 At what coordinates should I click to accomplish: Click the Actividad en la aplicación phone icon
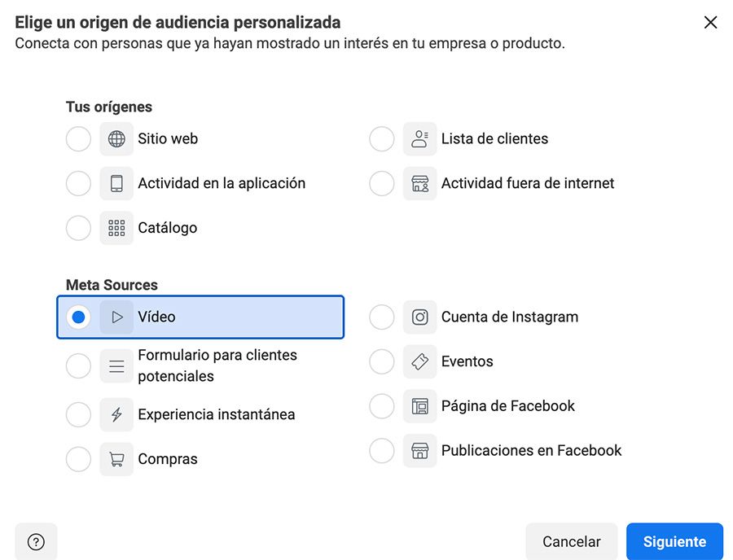(116, 183)
